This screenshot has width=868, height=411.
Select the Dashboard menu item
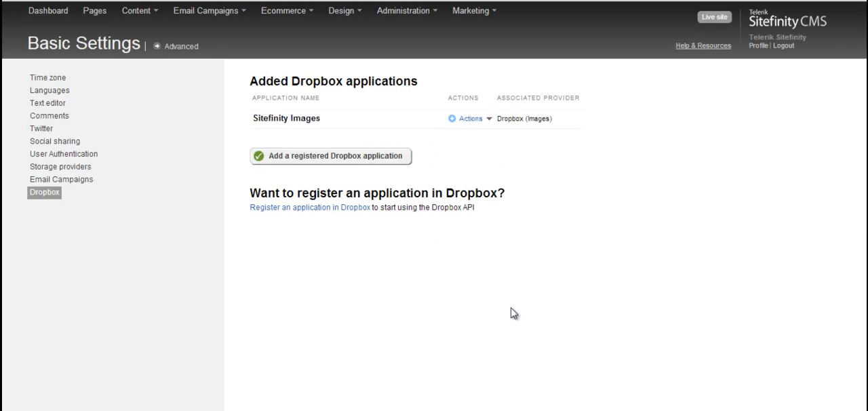[47, 10]
